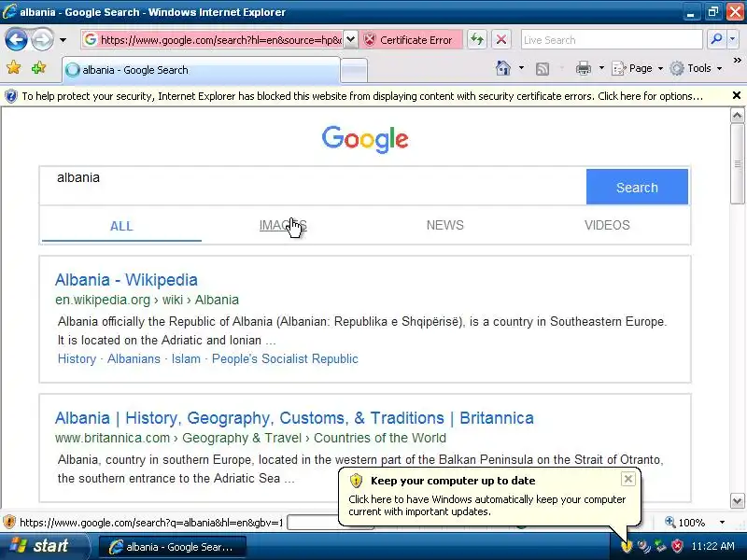This screenshot has height=560, width=747.
Task: Click into the Live Search box
Action: [612, 39]
